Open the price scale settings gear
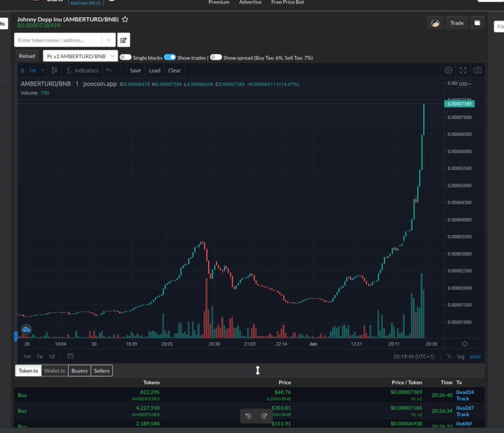The height and width of the screenshot is (433, 504). pyautogui.click(x=465, y=344)
